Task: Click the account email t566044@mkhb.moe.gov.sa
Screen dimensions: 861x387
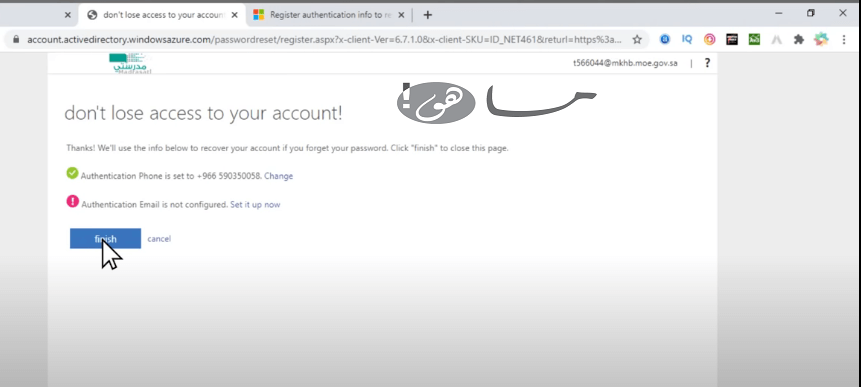Action: pyautogui.click(x=625, y=63)
